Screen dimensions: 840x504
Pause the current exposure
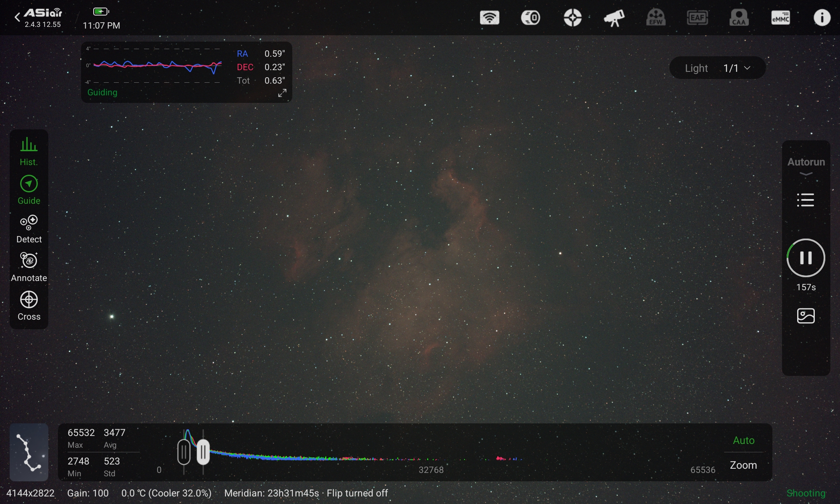pos(806,258)
